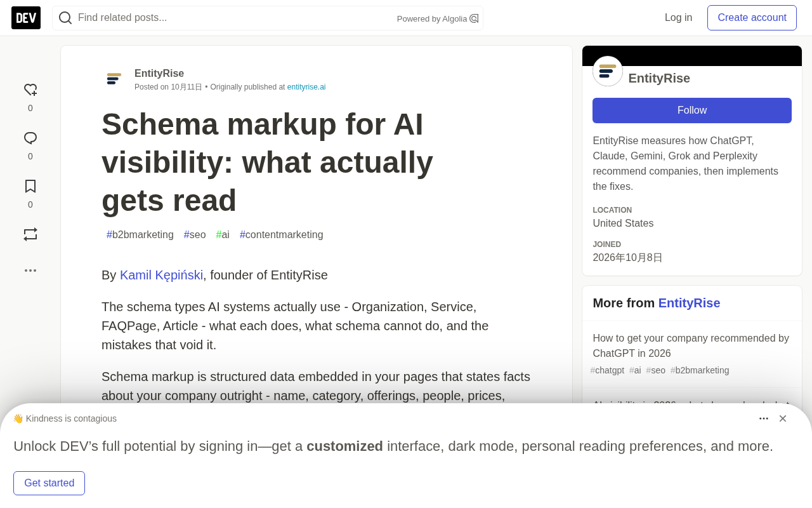812x508 pixels.
Task: Click the Create account button
Action: (x=752, y=18)
